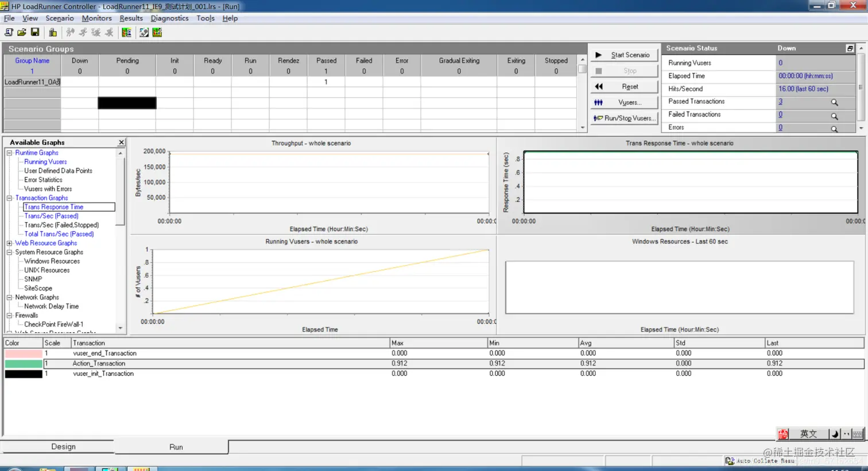Select Windows Resources tree item

tap(52, 261)
